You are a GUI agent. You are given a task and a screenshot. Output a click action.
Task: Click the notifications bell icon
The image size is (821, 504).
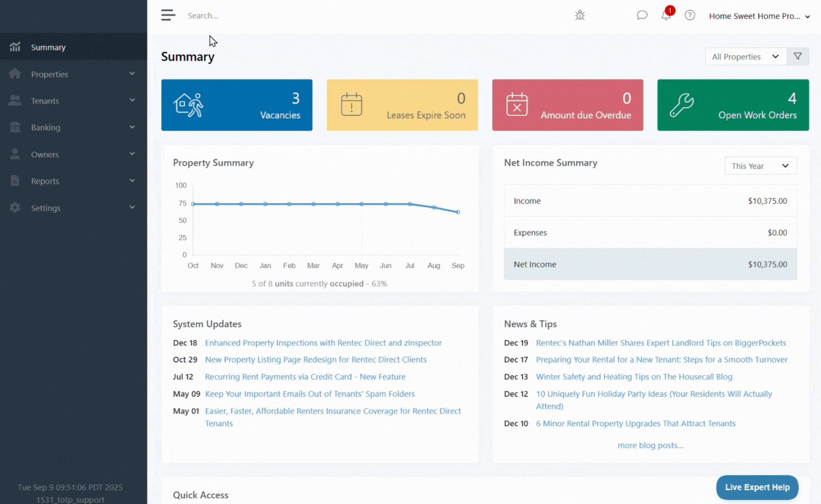pyautogui.click(x=666, y=16)
